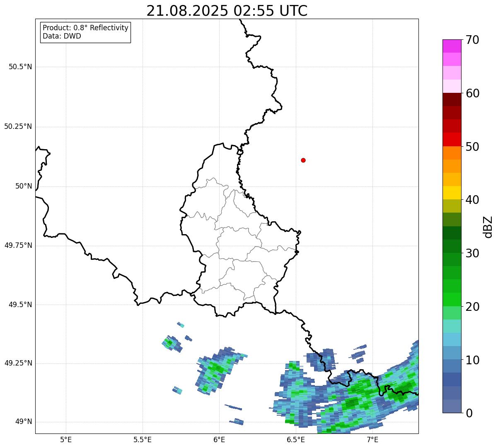Click the colorbar '20' tick label
The width and height of the screenshot is (498, 448).
pyautogui.click(x=472, y=307)
